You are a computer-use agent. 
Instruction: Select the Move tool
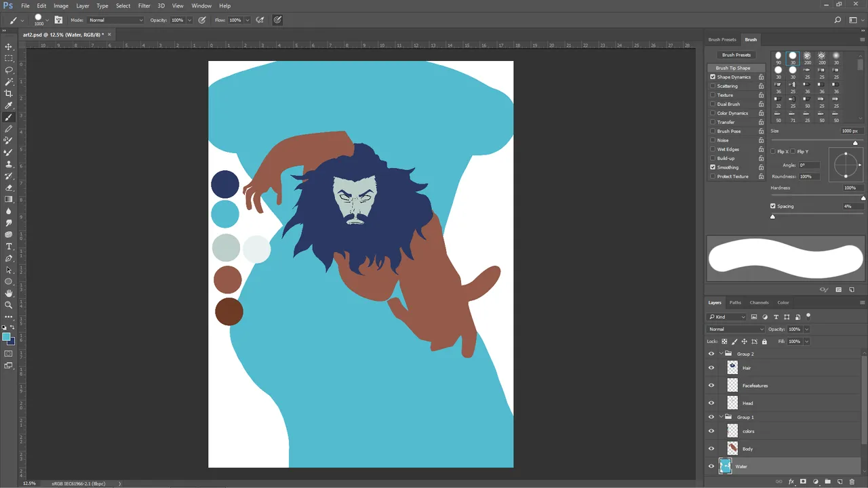[x=9, y=47]
